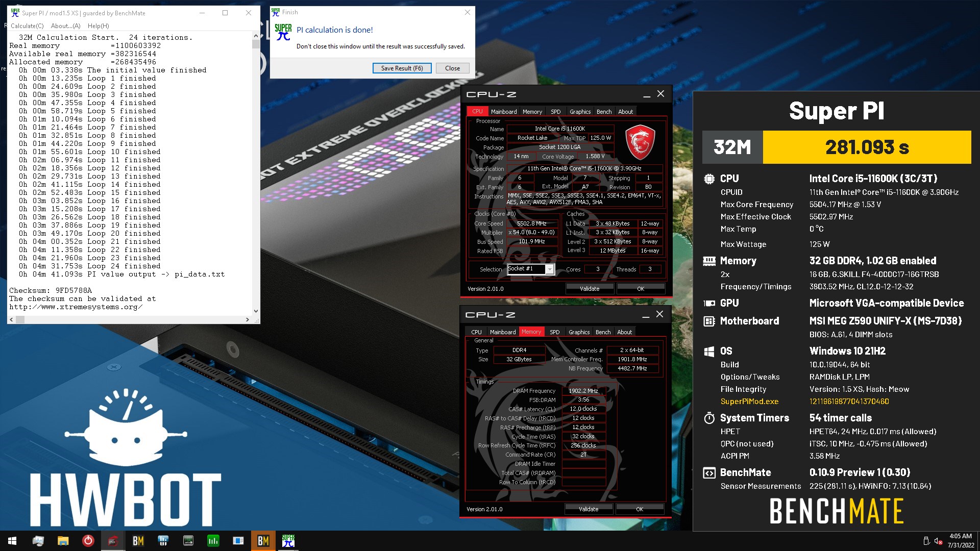Image resolution: width=980 pixels, height=551 pixels.
Task: Click Save Result (F6) button
Action: click(x=402, y=68)
